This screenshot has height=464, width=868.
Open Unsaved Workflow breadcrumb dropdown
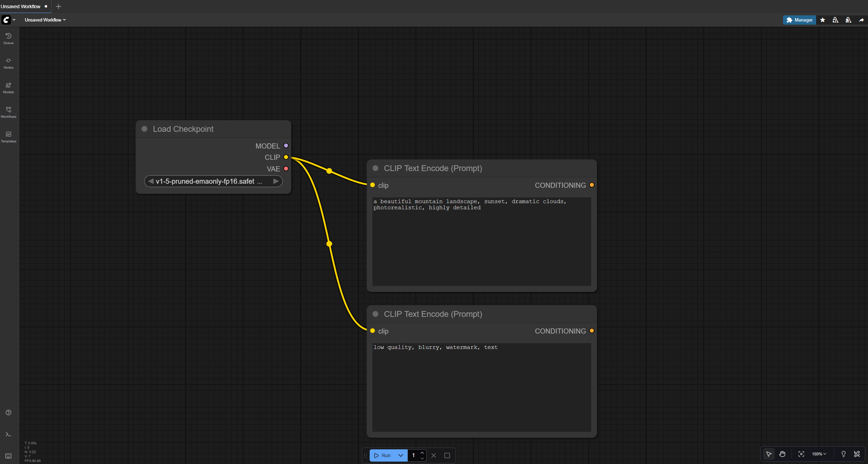click(45, 20)
